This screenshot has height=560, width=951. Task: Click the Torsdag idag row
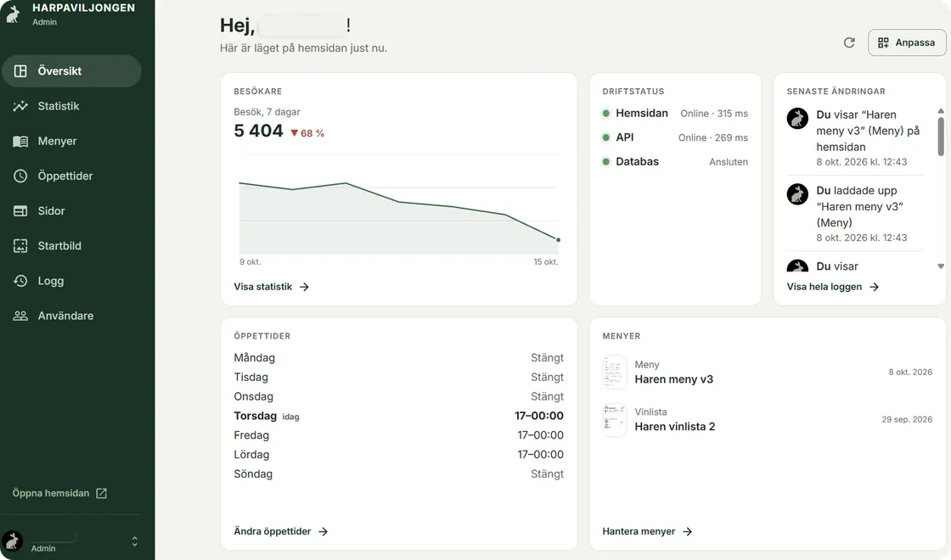point(398,416)
